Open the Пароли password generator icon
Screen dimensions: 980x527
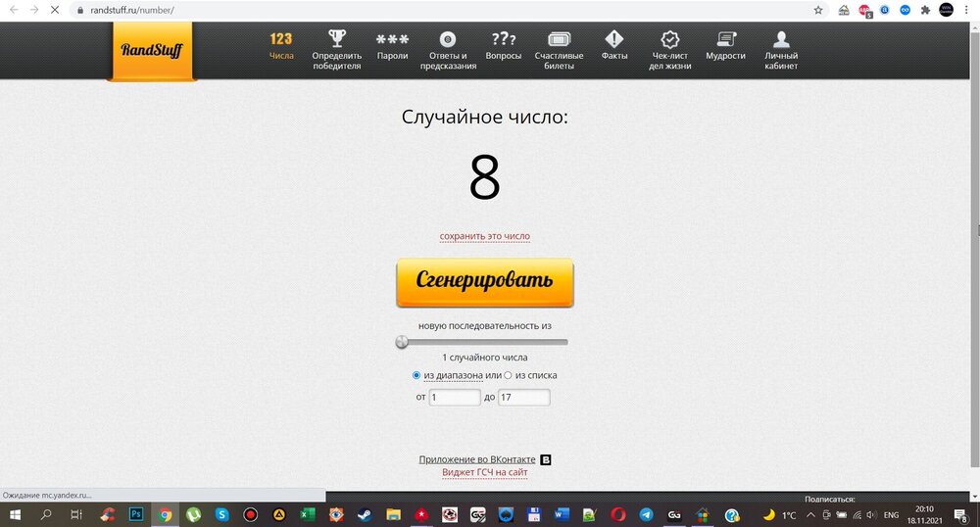point(392,40)
